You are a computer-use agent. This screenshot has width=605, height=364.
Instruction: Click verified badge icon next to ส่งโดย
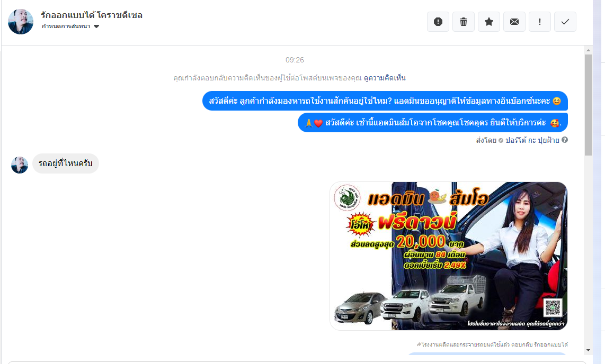(501, 141)
